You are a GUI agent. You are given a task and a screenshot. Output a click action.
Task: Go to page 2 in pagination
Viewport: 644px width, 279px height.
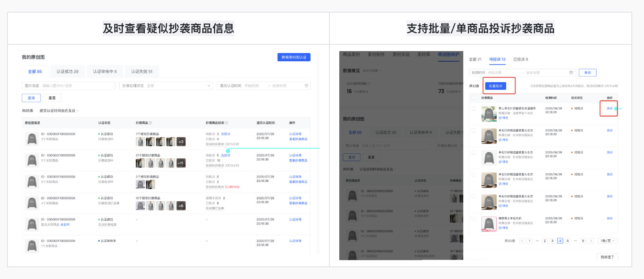[545, 241]
